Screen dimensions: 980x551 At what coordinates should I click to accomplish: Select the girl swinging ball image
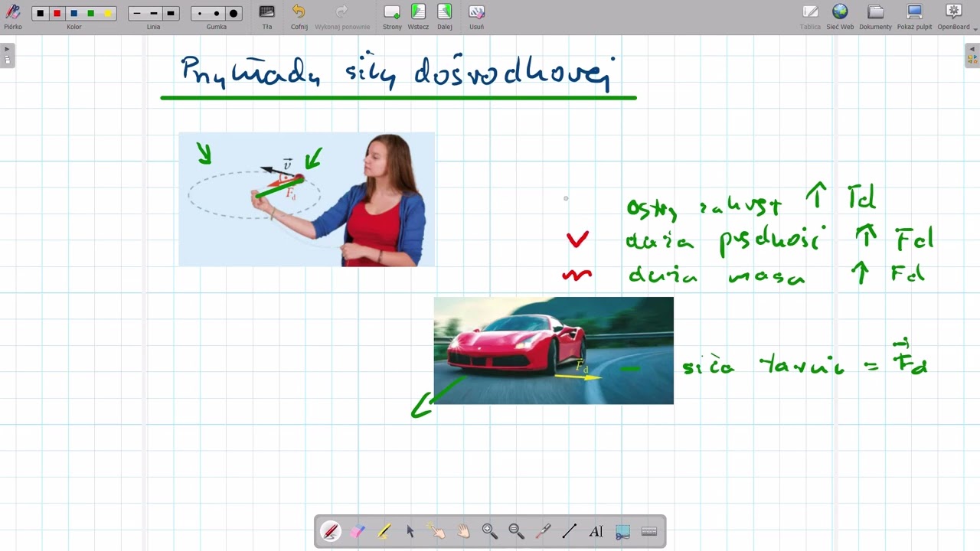pyautogui.click(x=306, y=200)
